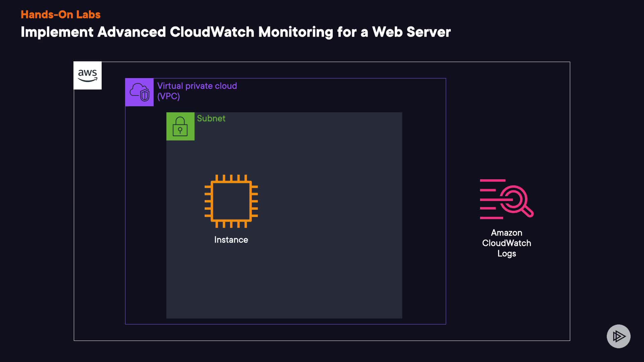Click the Logs word under CloudWatch
The image size is (644, 362).
click(506, 254)
